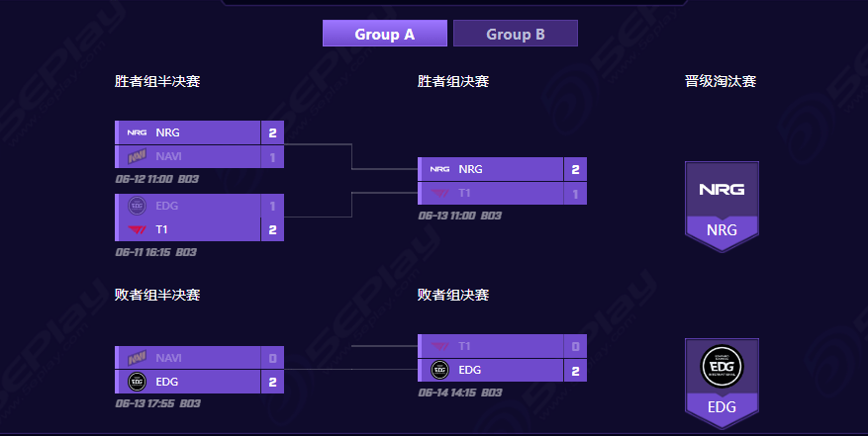Open the NRG advancing team badge
This screenshot has width=868, height=436.
[722, 207]
